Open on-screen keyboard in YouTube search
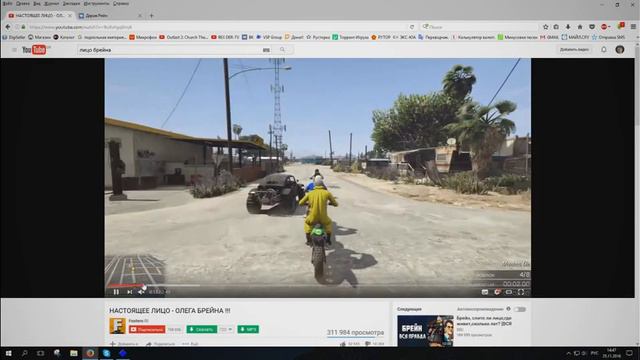640x360 pixels. pos(266,50)
